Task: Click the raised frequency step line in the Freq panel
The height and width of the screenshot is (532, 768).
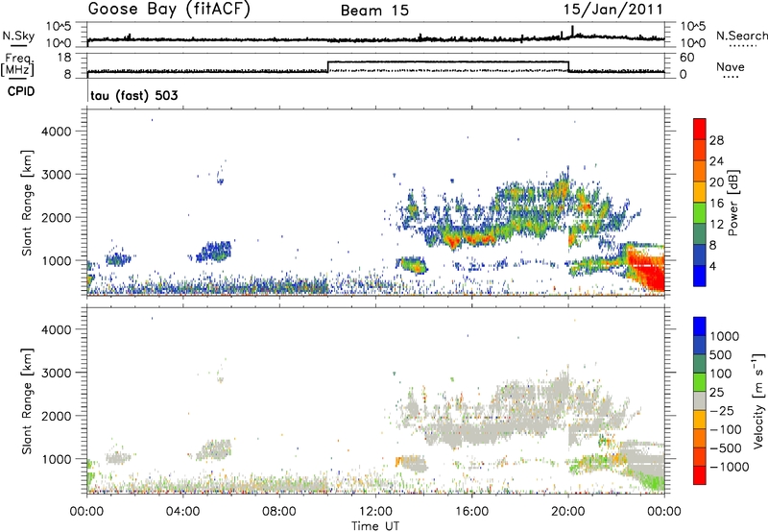Action: click(x=447, y=61)
